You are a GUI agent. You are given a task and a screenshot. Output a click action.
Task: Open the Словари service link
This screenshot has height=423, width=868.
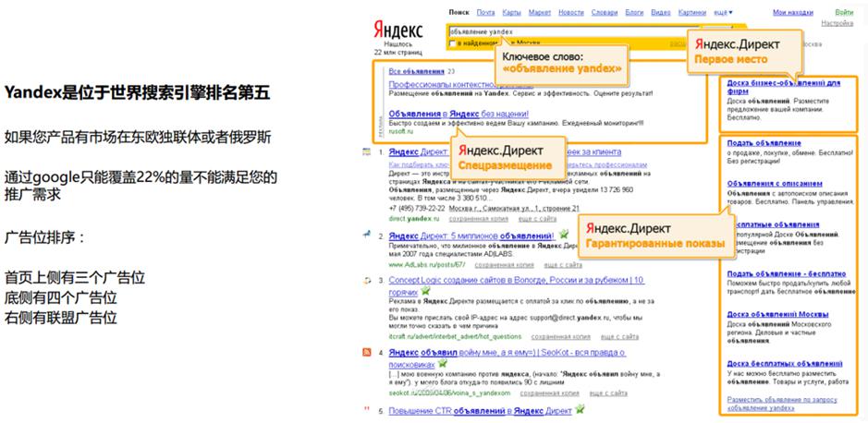pos(605,12)
